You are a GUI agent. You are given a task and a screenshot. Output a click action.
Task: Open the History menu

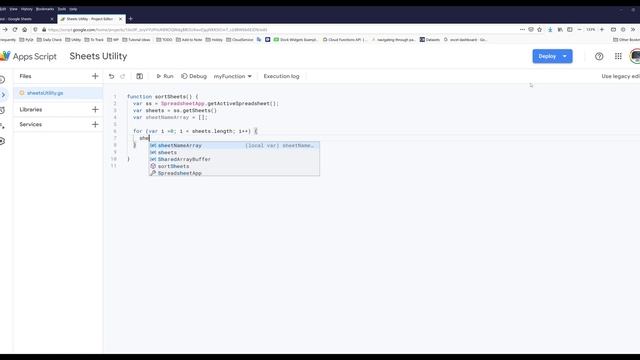pos(27,9)
